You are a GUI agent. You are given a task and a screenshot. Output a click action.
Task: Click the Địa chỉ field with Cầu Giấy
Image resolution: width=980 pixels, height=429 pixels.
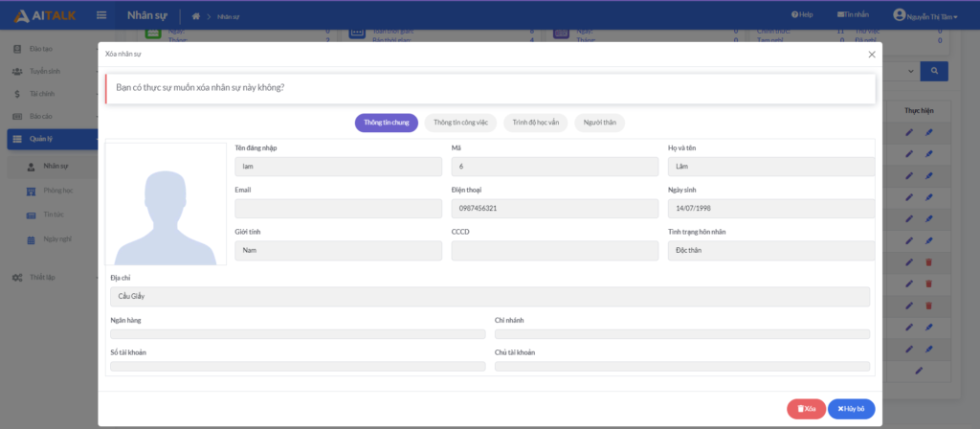tap(490, 297)
